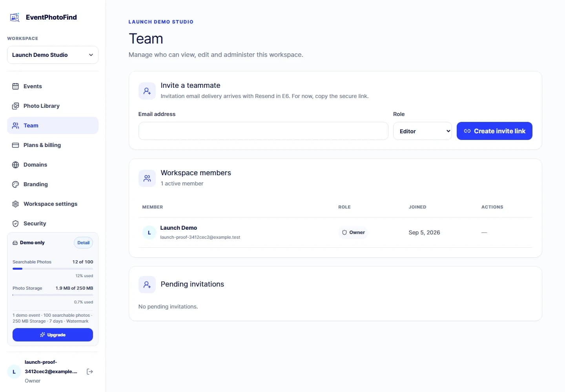Click the Events sidebar item
Screen dimensions: 565x392
53,86
